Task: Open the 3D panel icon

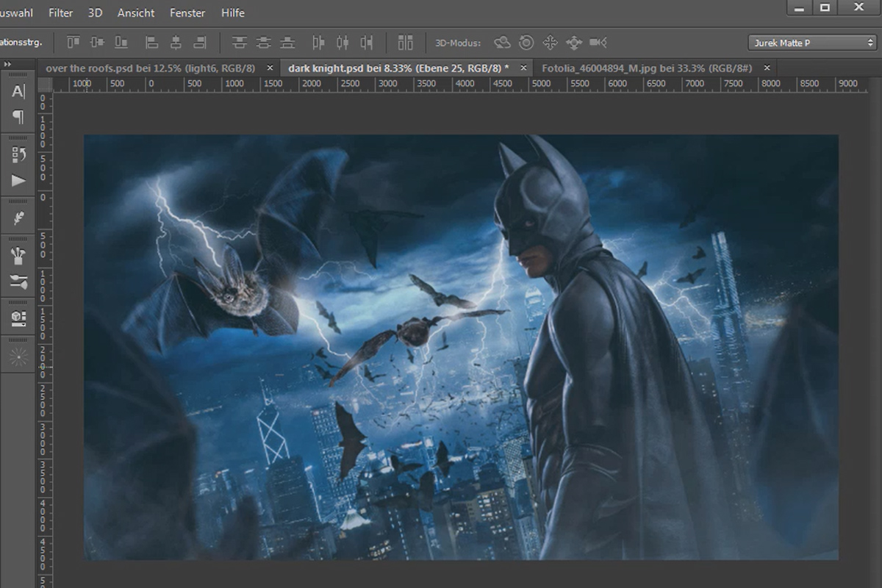Action: pos(18,318)
